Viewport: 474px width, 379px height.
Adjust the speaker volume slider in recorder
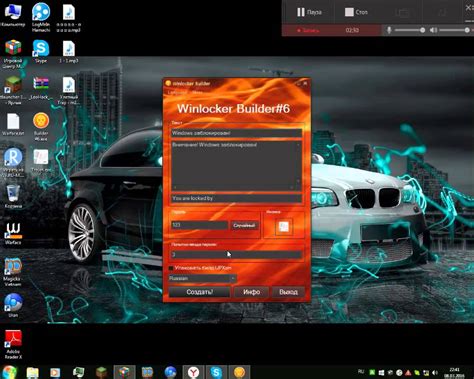(x=454, y=30)
